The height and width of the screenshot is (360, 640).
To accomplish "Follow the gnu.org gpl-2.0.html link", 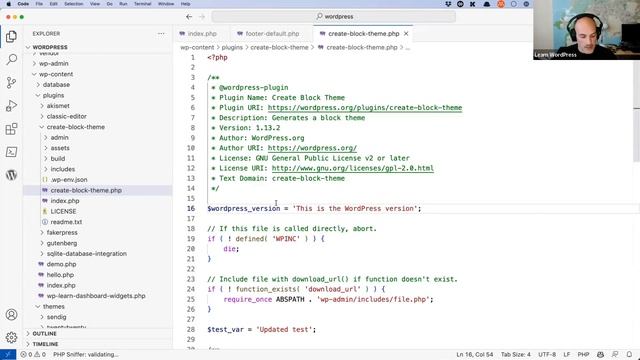I will [x=353, y=168].
